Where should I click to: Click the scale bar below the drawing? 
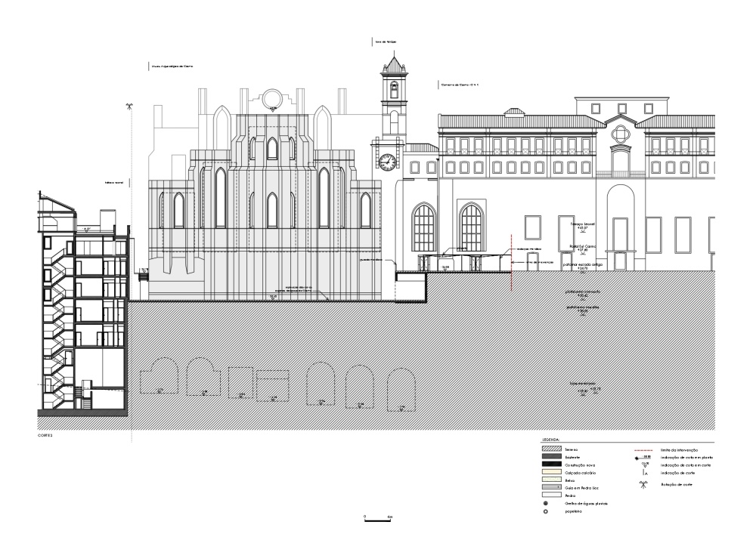click(x=377, y=520)
